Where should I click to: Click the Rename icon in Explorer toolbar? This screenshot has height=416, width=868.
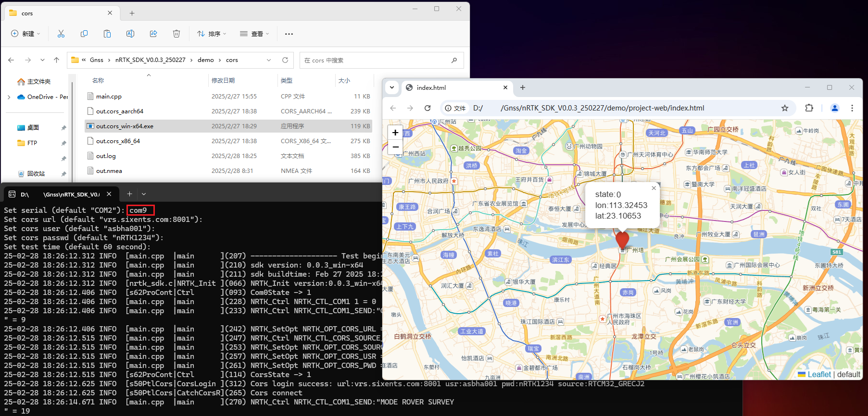[x=130, y=34]
